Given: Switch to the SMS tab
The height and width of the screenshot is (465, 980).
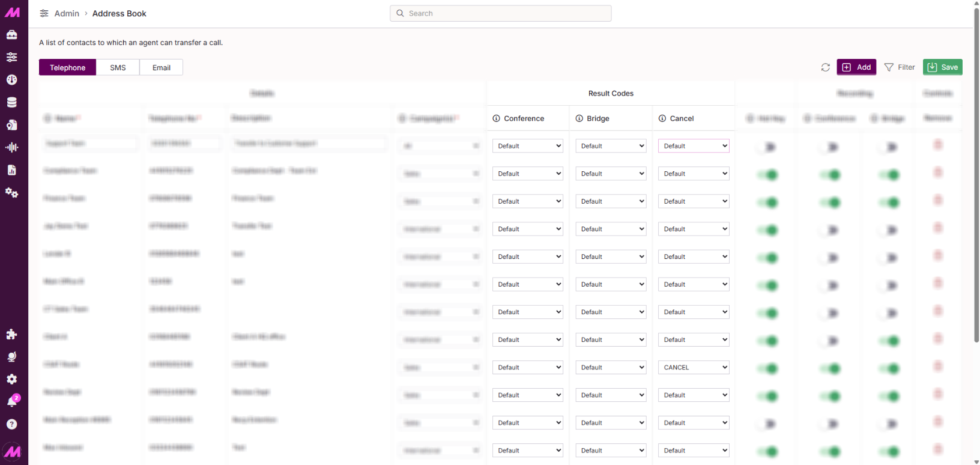Looking at the screenshot, I should (118, 67).
